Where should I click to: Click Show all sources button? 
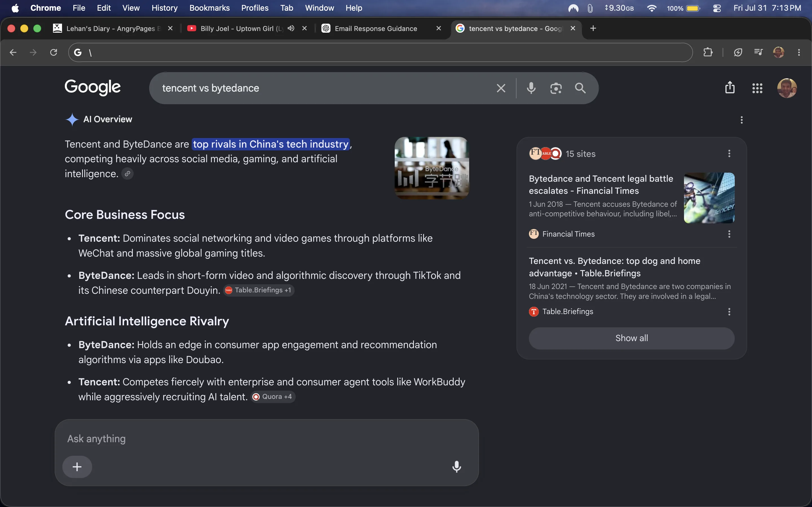point(632,338)
